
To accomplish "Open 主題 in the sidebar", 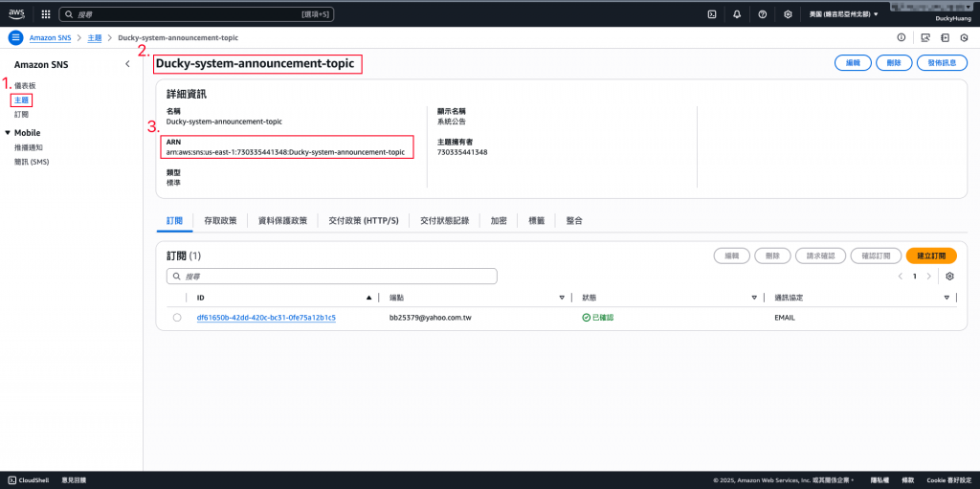I will coord(21,100).
